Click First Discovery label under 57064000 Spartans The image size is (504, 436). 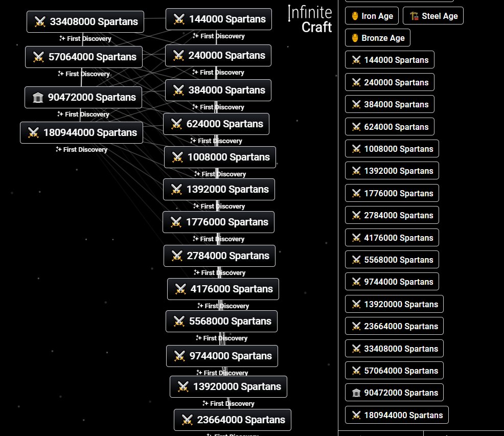pyautogui.click(x=83, y=74)
